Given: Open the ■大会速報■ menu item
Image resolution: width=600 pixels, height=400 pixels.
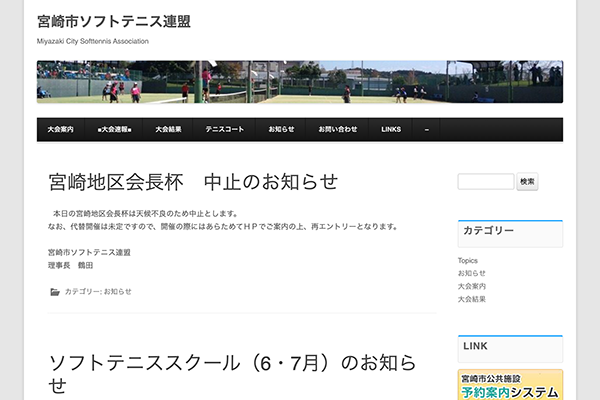Looking at the screenshot, I should pyautogui.click(x=114, y=130).
